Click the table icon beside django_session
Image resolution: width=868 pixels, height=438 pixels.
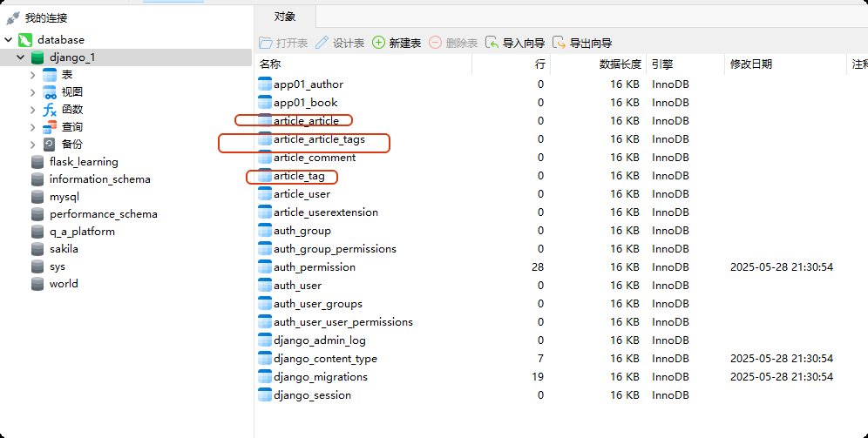[x=265, y=394]
